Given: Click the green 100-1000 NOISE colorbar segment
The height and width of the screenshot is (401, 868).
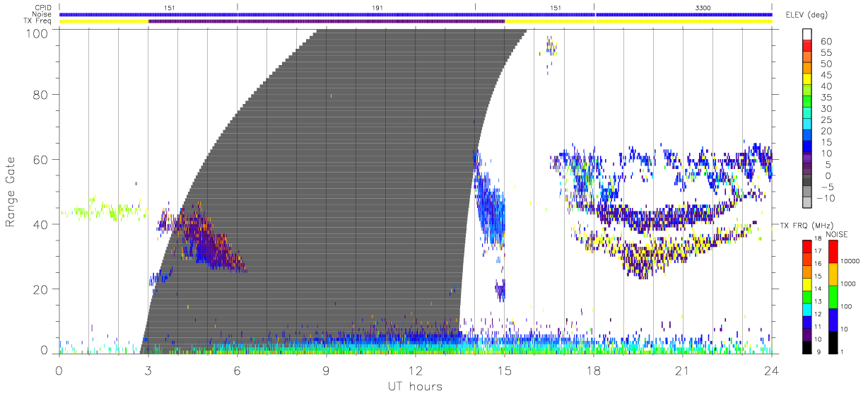Looking at the screenshot, I should [x=832, y=296].
